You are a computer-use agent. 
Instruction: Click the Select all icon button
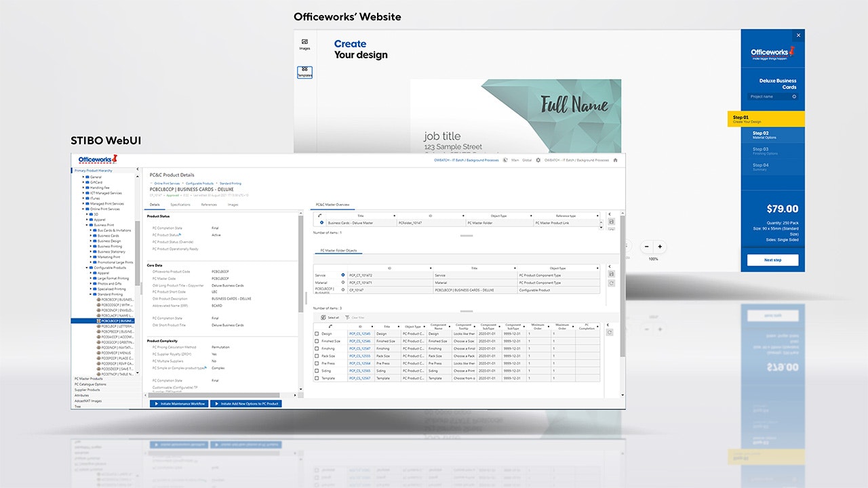tap(323, 317)
